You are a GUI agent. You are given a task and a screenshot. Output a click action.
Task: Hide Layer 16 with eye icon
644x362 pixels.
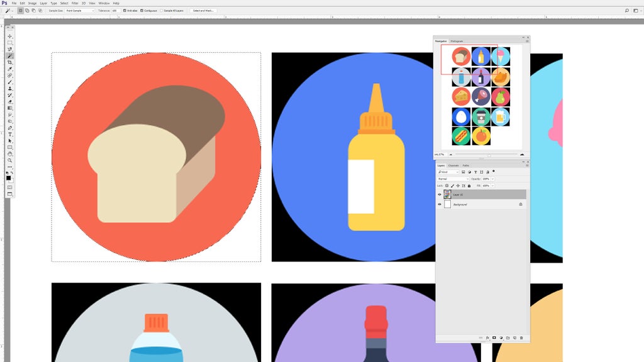440,195
